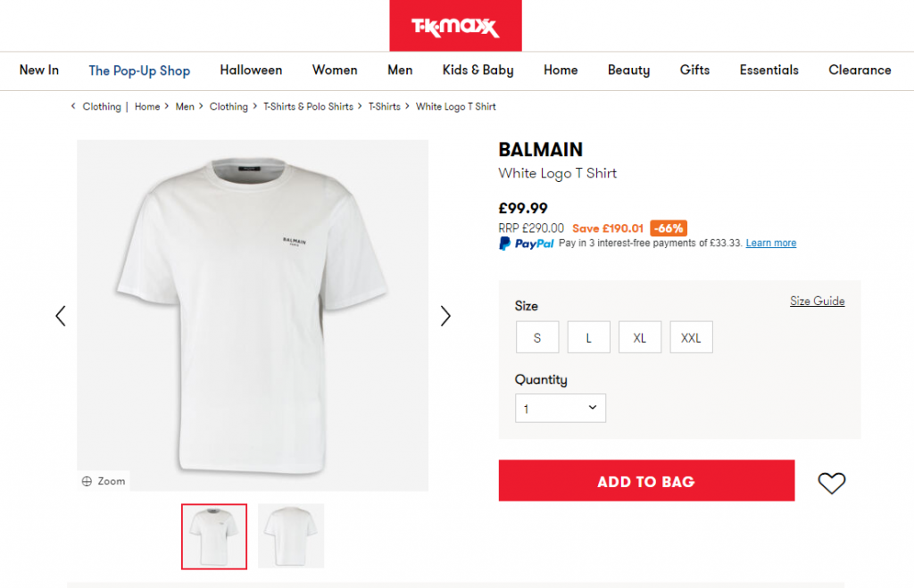The height and width of the screenshot is (588, 914).
Task: Click the TK Maxx logo
Action: tap(455, 26)
